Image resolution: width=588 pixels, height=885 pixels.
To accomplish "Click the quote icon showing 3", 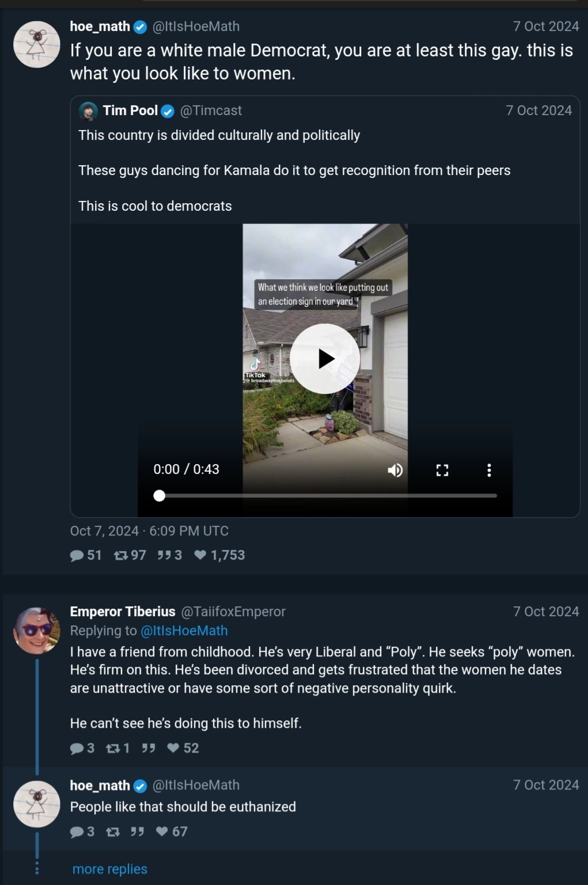I will pyautogui.click(x=164, y=555).
